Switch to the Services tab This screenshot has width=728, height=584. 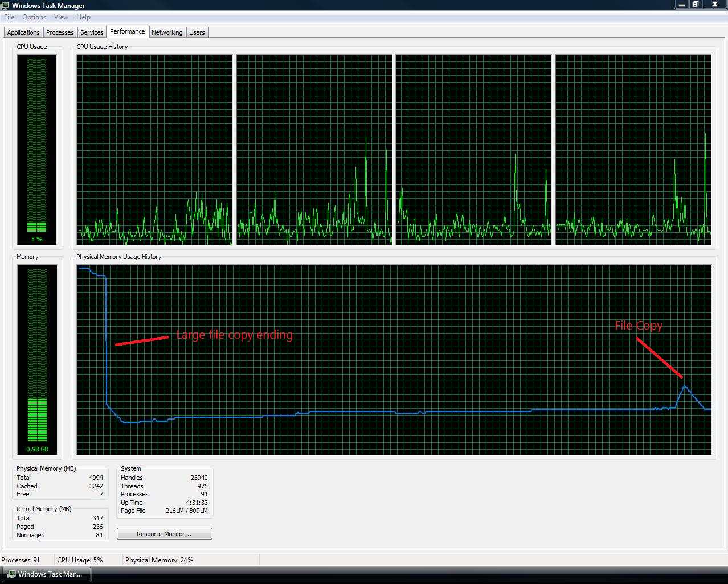click(91, 32)
